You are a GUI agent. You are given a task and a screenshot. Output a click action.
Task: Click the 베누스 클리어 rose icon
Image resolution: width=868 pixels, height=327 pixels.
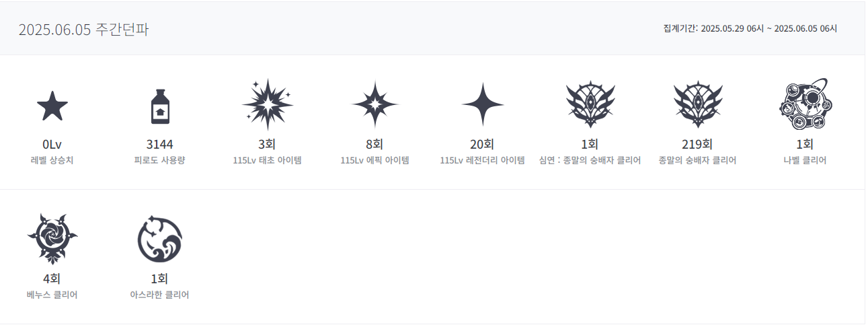click(52, 239)
